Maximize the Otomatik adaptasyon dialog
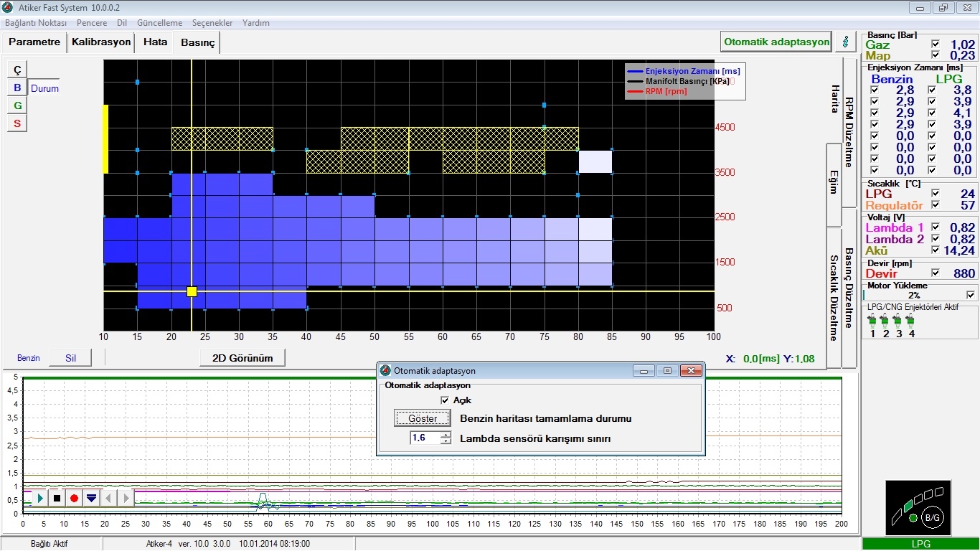The width and height of the screenshot is (980, 551). 667,371
